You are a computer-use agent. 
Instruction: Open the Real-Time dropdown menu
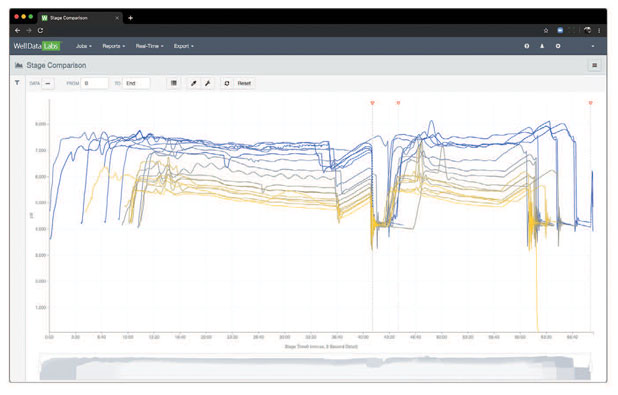coord(149,46)
